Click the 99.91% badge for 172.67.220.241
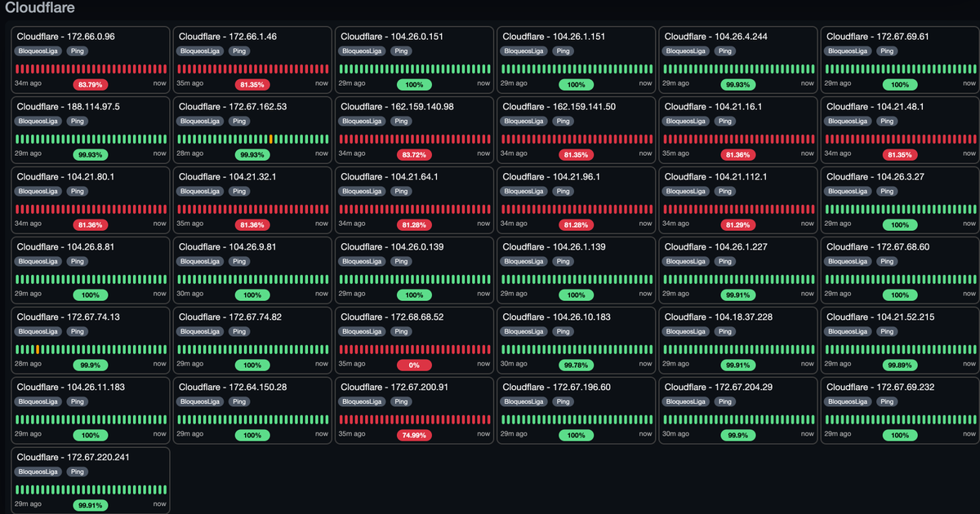Screen dimensions: 980x514 [x=90, y=505]
